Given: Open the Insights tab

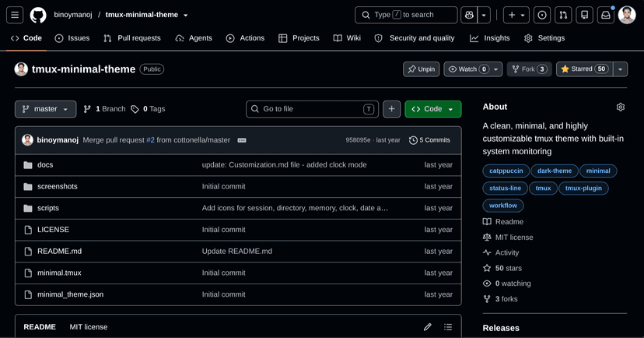Looking at the screenshot, I should point(490,38).
